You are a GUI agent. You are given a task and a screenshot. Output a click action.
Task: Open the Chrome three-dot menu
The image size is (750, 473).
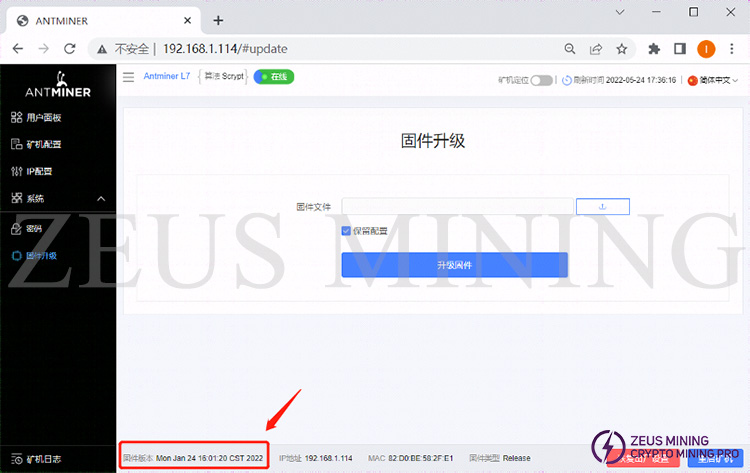click(731, 49)
